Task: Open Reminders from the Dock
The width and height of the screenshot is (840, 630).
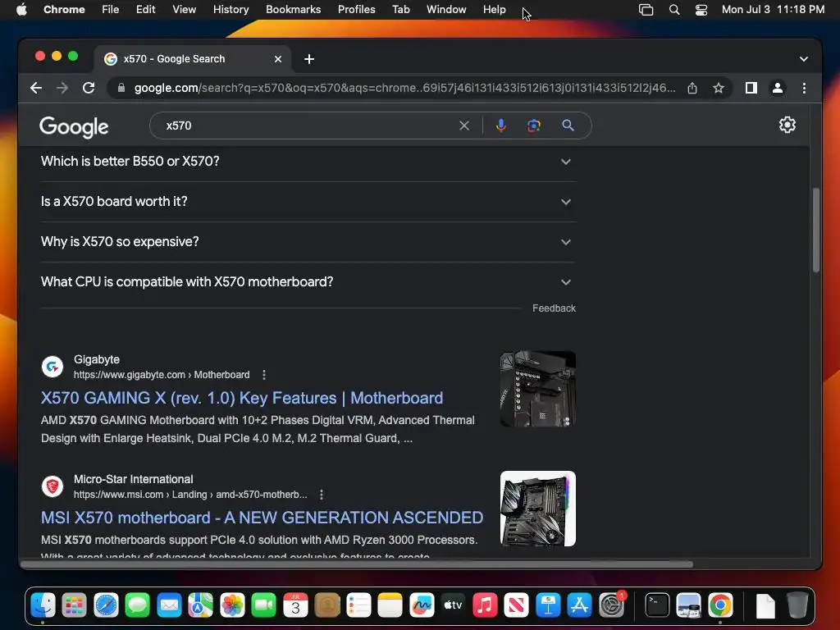Action: point(358,606)
